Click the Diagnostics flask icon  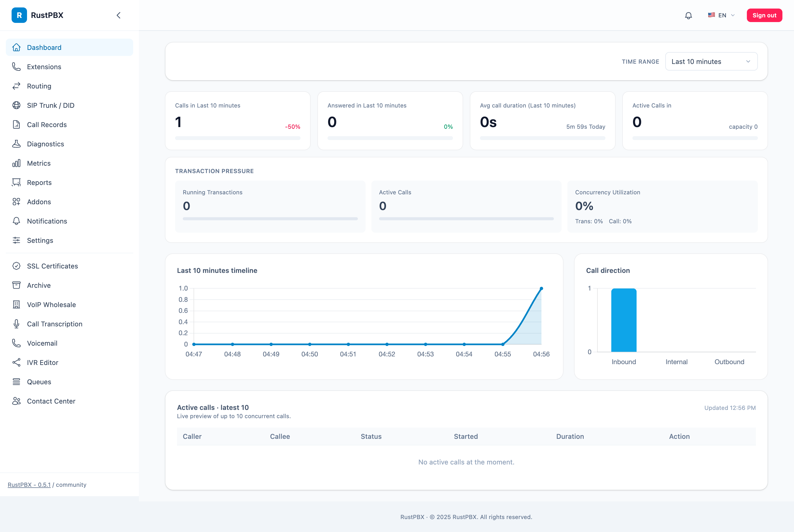16,144
